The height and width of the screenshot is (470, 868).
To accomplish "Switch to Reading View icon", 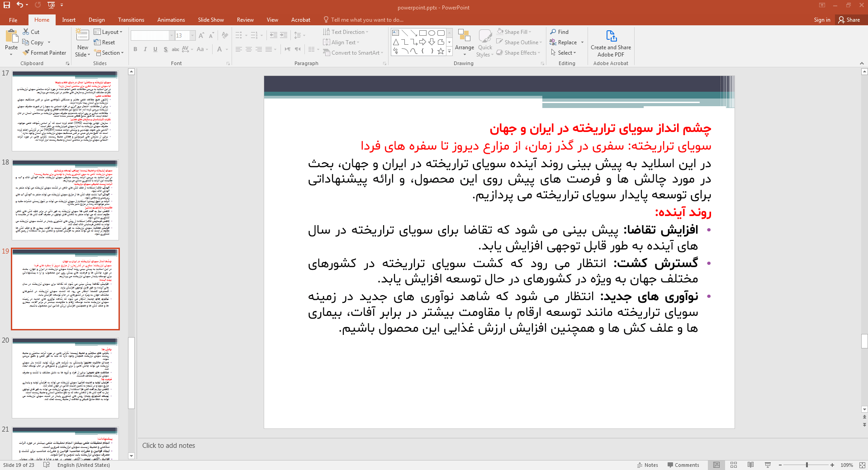I will 750,465.
